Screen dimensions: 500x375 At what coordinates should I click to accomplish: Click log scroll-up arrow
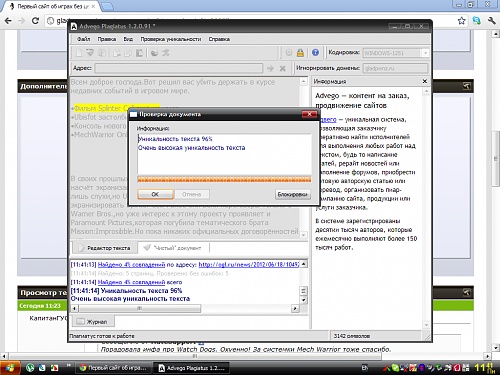pyautogui.click(x=303, y=264)
